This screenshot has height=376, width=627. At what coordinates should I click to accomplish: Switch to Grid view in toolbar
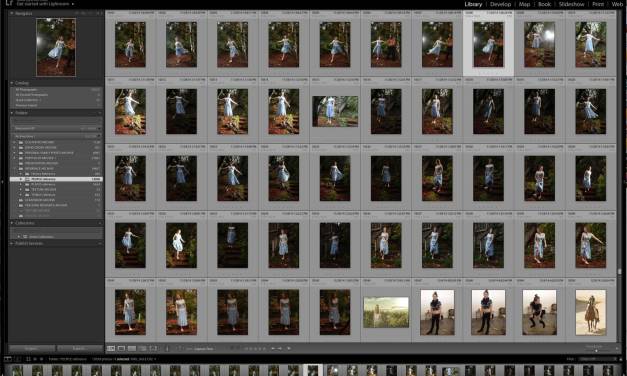pos(111,349)
